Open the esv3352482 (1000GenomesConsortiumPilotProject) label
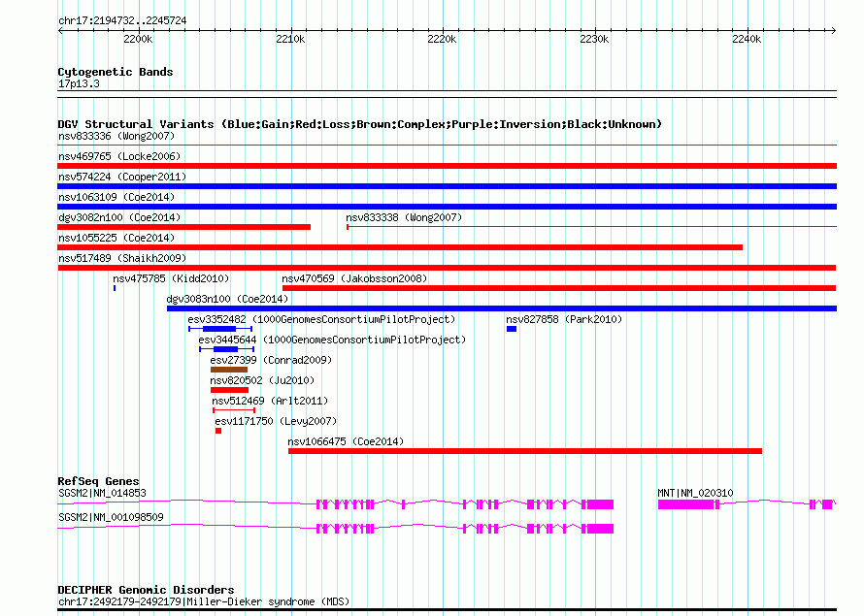This screenshot has width=864, height=616. (321, 319)
